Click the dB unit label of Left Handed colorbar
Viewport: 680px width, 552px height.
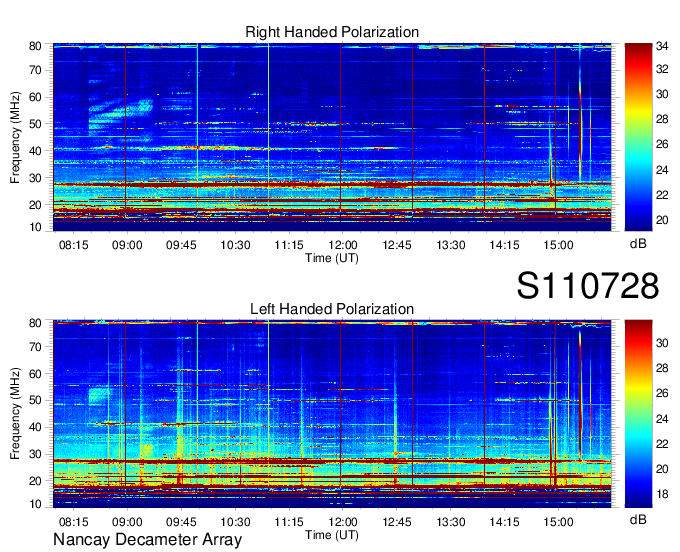click(x=638, y=519)
